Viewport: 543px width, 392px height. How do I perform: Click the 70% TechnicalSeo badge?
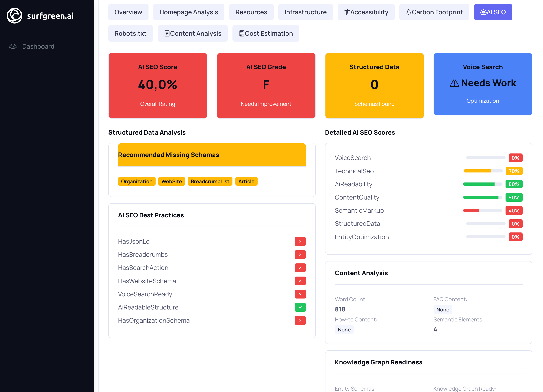pyautogui.click(x=514, y=171)
